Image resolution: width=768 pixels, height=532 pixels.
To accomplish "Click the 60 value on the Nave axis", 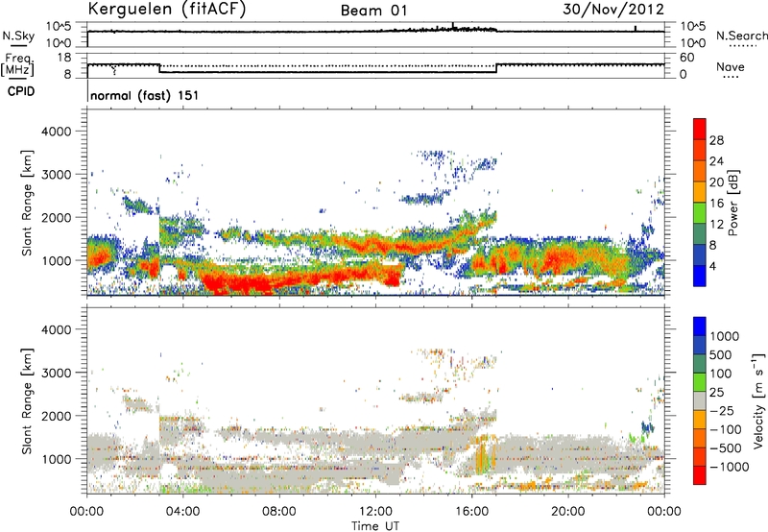I will 686,58.
